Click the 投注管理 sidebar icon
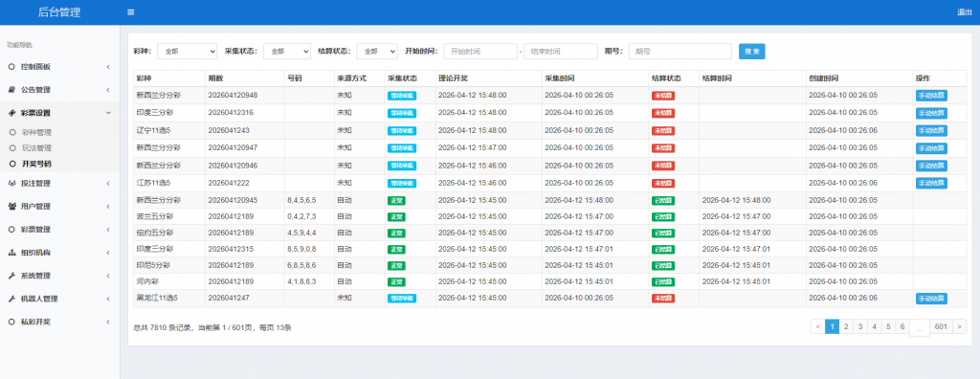 [11, 184]
